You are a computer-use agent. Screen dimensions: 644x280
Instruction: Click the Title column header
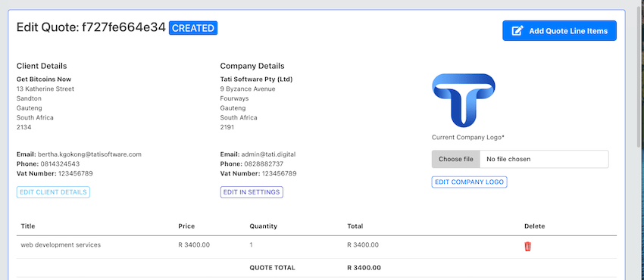pos(28,226)
